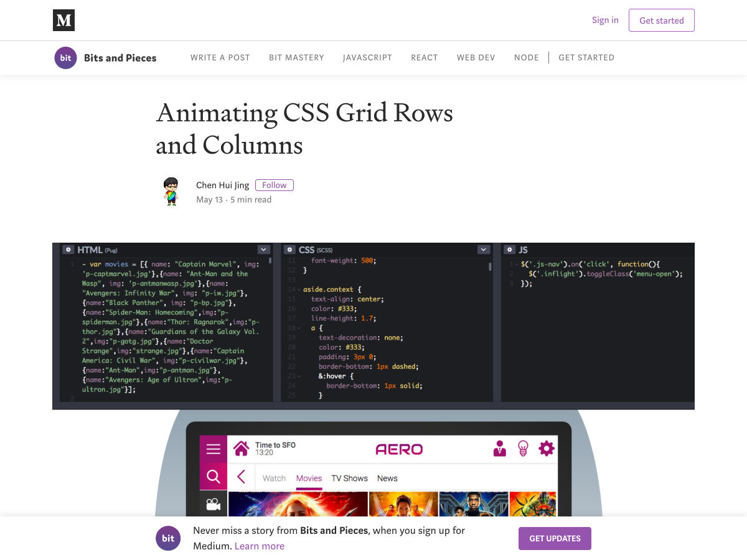Click the 'font-weight: 500;' code line

tap(344, 261)
